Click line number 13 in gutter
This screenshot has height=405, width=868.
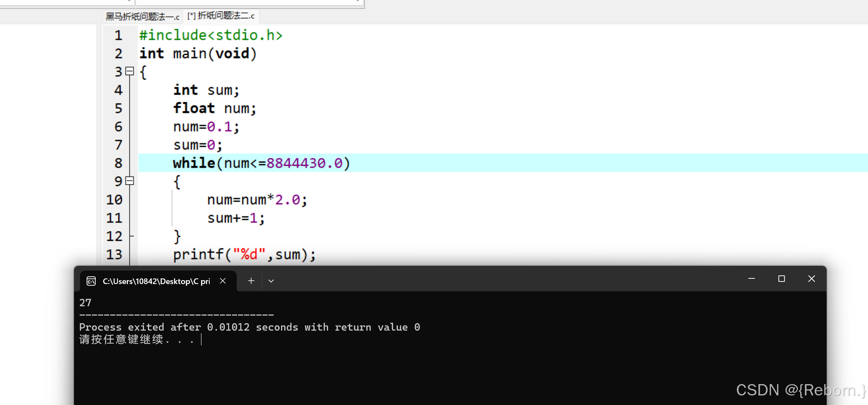click(114, 254)
